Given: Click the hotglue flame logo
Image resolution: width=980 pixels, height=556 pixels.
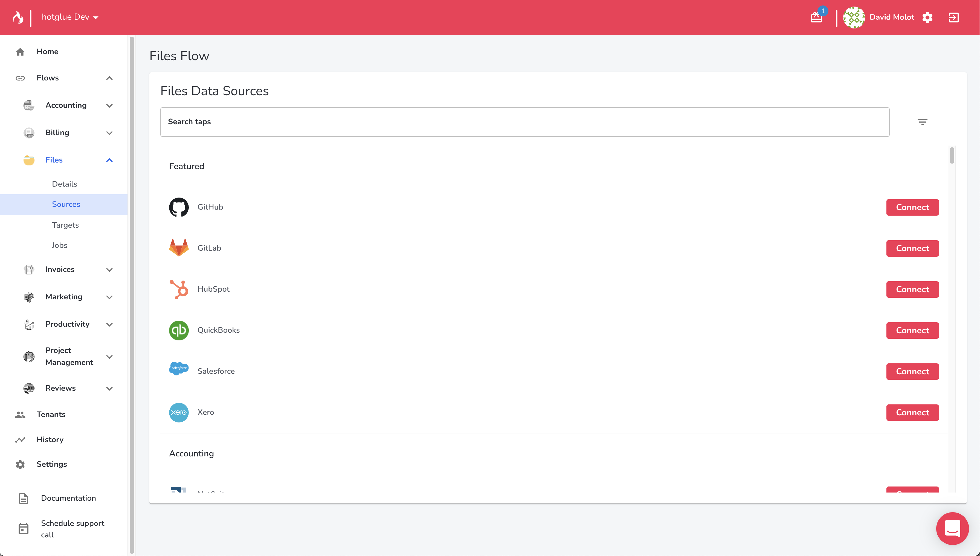Looking at the screenshot, I should [18, 17].
